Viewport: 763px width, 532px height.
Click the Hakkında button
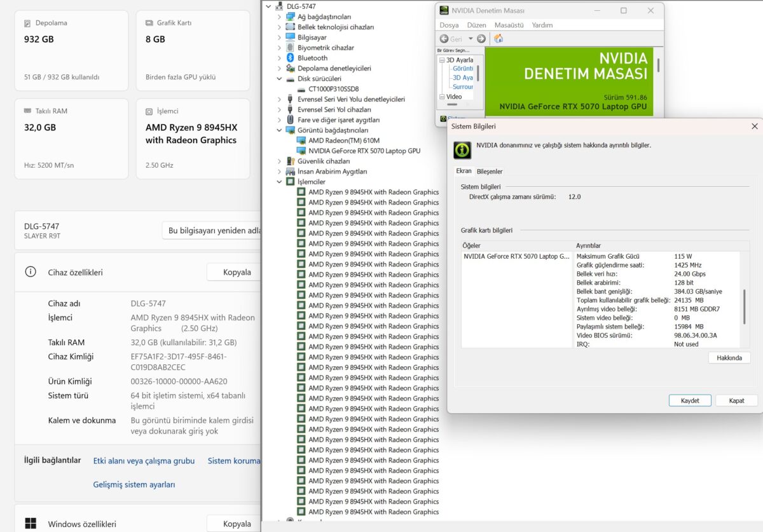pos(729,358)
